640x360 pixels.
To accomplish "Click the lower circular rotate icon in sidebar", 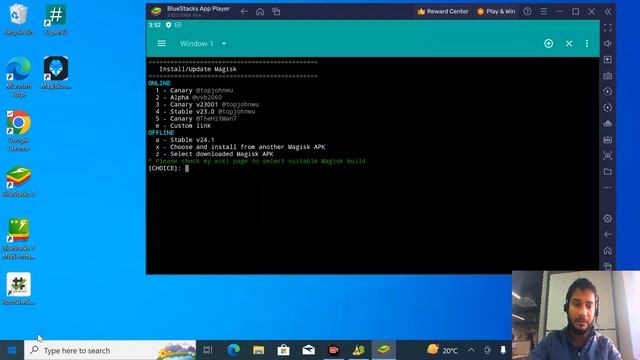I will tap(608, 107).
